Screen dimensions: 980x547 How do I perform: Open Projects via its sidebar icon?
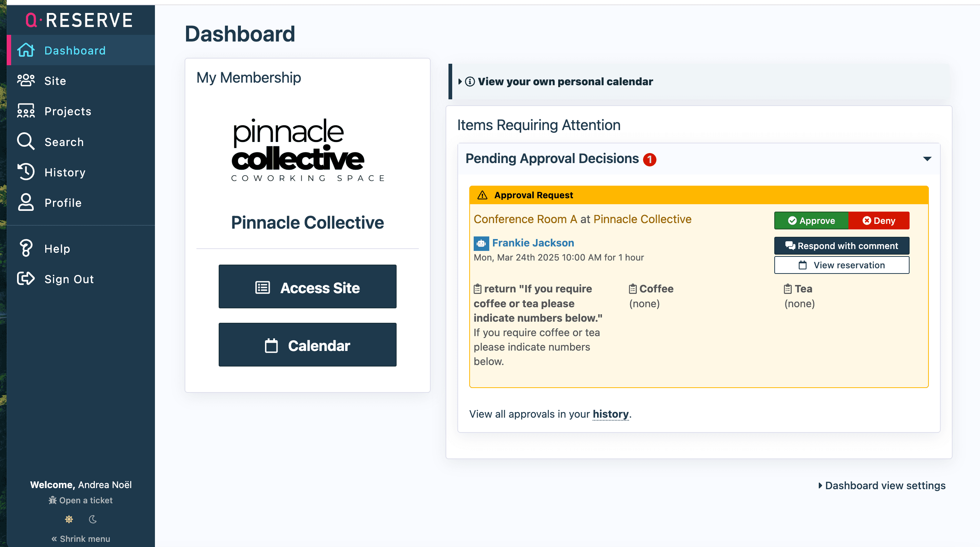(26, 111)
